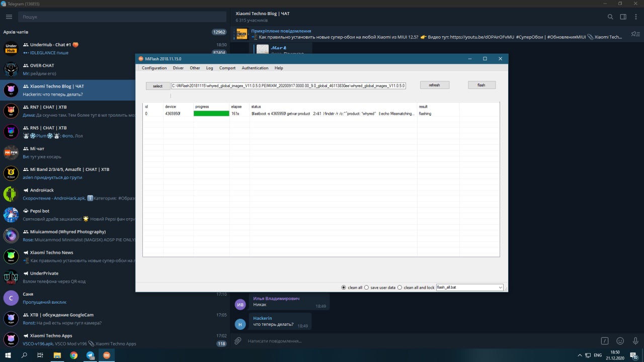Click device cell '4365950f' in MiFlash table
The image size is (644, 362).
coord(173,114)
